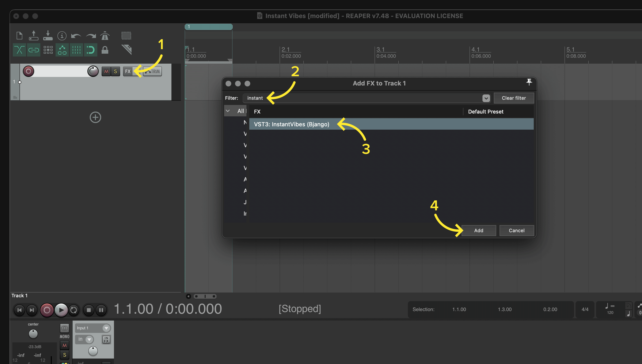Image resolution: width=642 pixels, height=364 pixels.
Task: Toggle item grouping (chain link icon)
Action: point(33,50)
